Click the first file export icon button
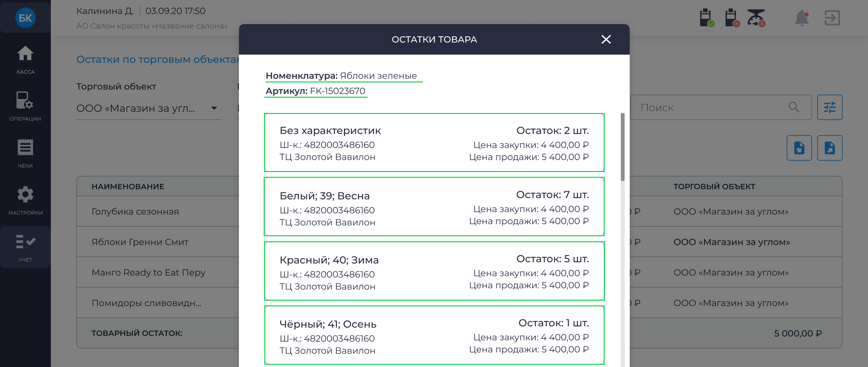The image size is (868, 367). click(799, 148)
